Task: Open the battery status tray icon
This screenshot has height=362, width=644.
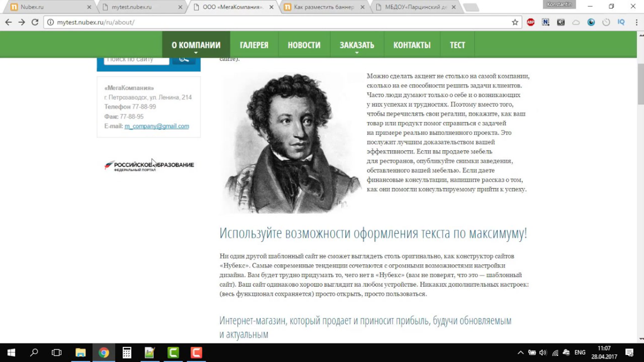Action: coord(532,353)
